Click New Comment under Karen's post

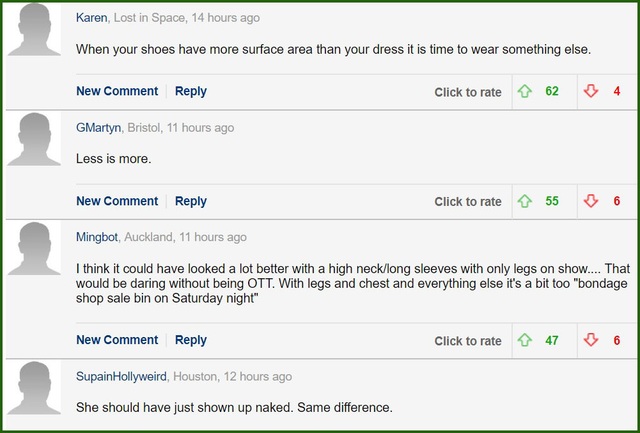117,91
